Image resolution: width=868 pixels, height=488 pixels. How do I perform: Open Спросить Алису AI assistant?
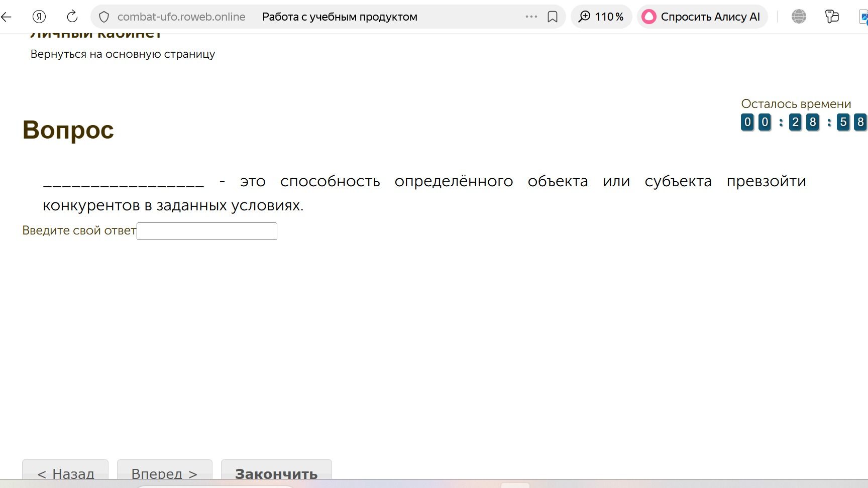(x=702, y=17)
